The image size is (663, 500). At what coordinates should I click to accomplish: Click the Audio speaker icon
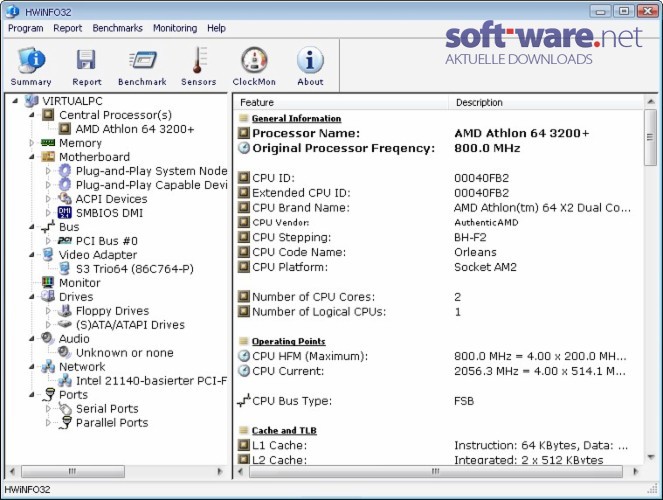pos(48,338)
